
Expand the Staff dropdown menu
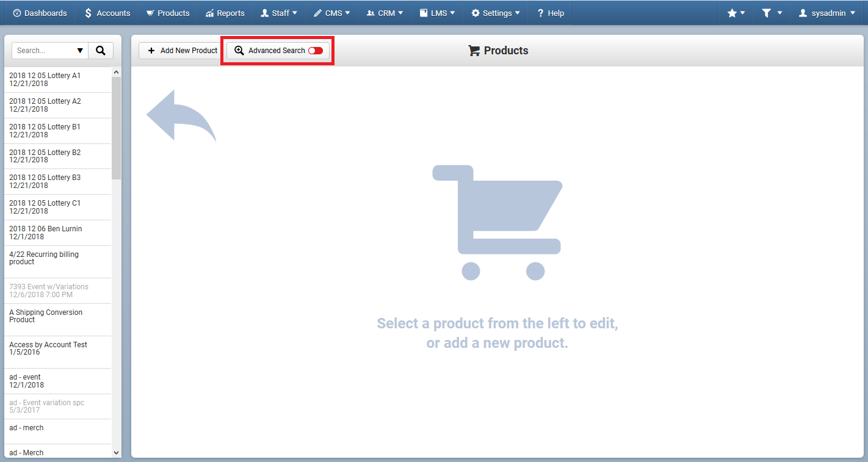279,13
